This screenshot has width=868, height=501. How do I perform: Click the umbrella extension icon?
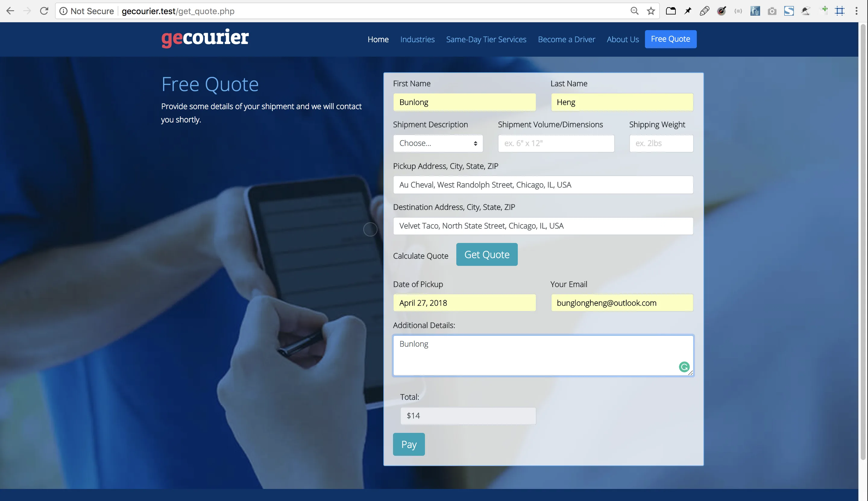(x=806, y=11)
